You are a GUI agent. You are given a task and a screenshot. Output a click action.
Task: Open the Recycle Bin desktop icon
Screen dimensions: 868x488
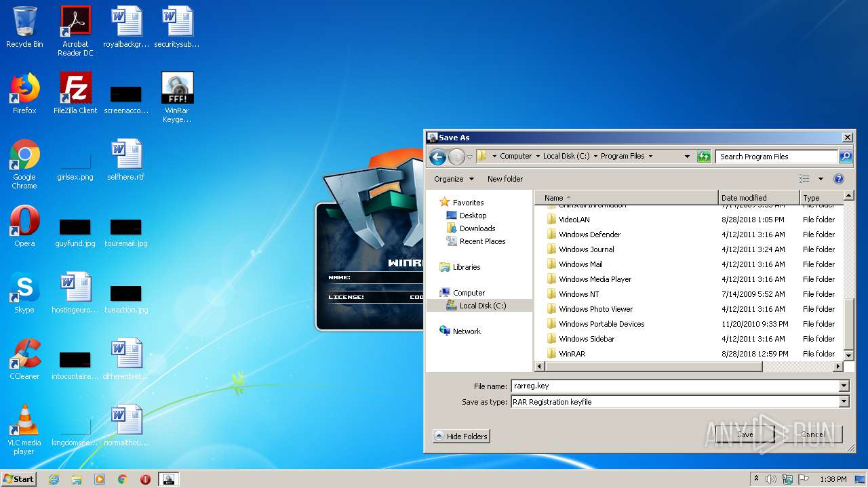pyautogui.click(x=24, y=27)
